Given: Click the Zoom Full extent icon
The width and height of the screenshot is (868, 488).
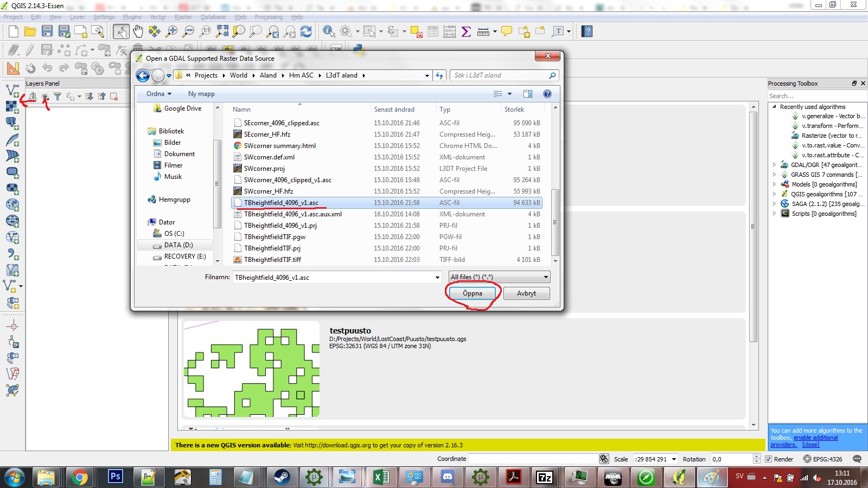Looking at the screenshot, I should click(222, 31).
